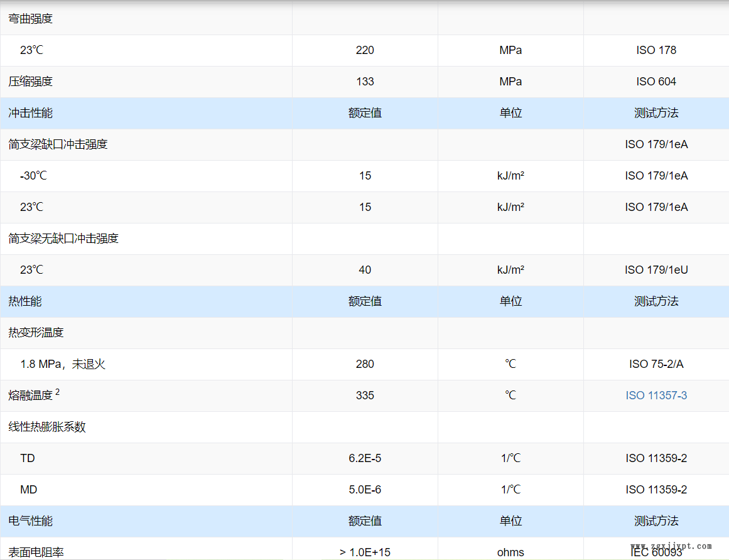This screenshot has width=729, height=560.
Task: Select the 热性能 section header
Action: (x=25, y=301)
